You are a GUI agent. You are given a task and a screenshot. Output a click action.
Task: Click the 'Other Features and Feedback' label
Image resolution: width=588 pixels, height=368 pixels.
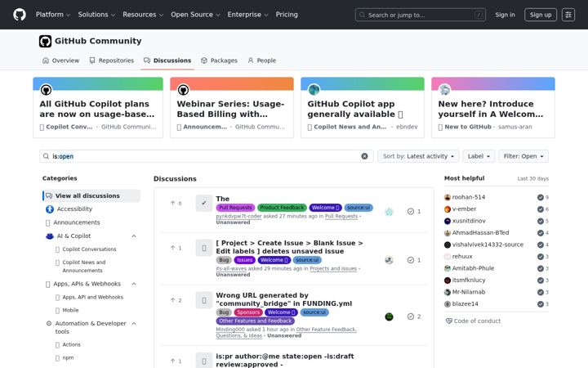pyautogui.click(x=256, y=321)
